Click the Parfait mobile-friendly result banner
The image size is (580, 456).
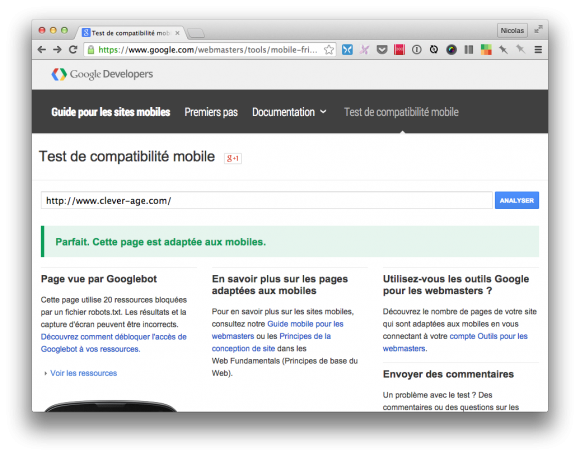(x=290, y=241)
